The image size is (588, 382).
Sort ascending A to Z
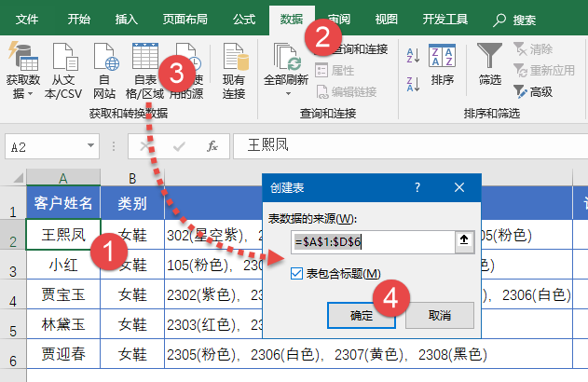point(413,55)
